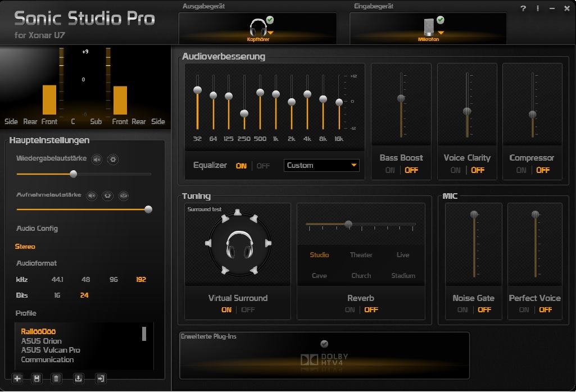576x392 pixels.
Task: Turn Perfect Voice ON
Action: [524, 310]
